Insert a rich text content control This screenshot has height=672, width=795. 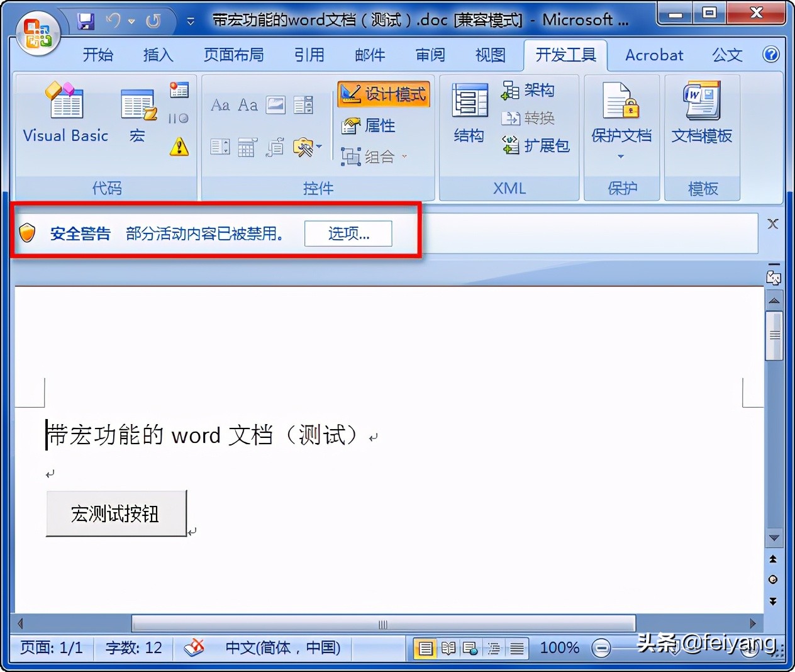(x=220, y=105)
